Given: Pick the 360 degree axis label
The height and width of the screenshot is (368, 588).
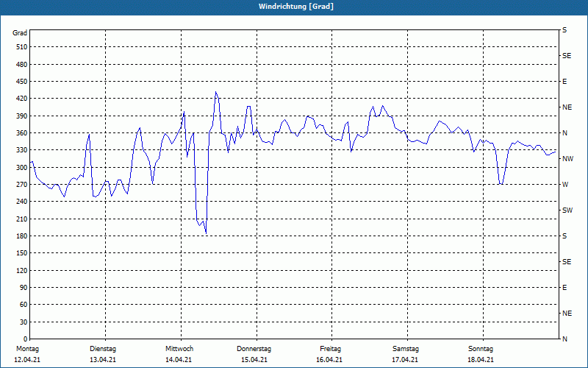Looking at the screenshot, I should [x=22, y=133].
